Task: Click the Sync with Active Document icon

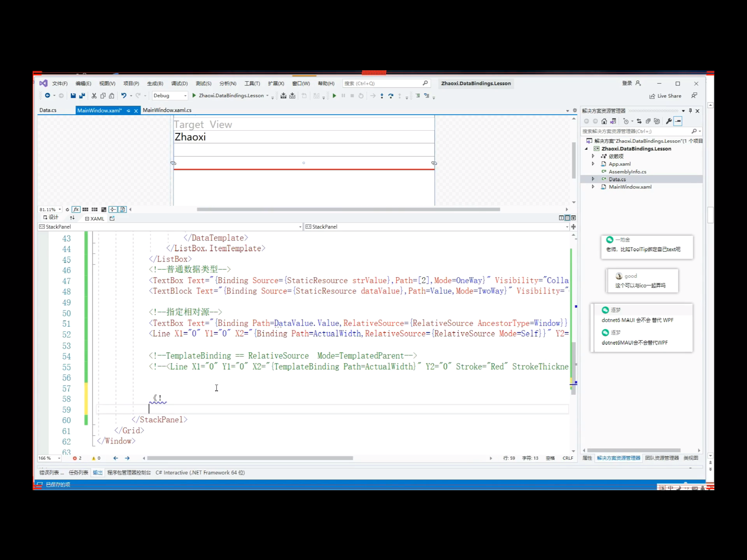Action: coord(639,121)
